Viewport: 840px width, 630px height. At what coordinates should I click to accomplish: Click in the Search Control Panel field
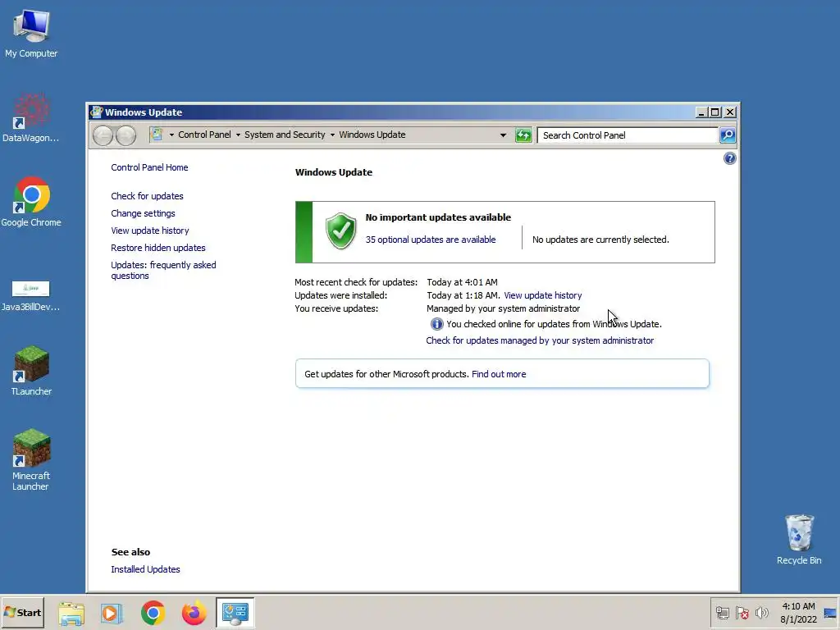point(628,135)
